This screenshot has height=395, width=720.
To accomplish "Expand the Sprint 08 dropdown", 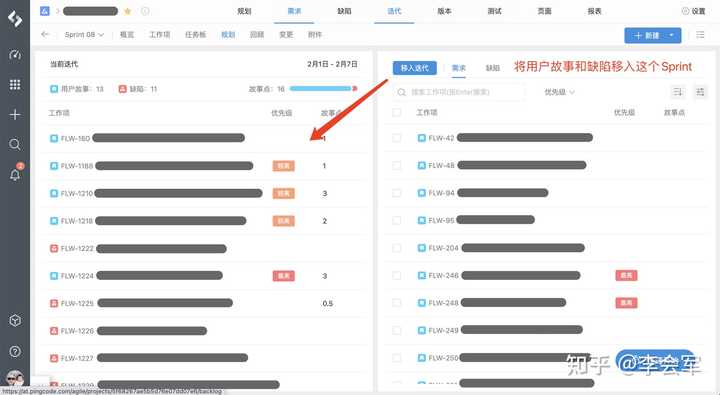I will (84, 34).
